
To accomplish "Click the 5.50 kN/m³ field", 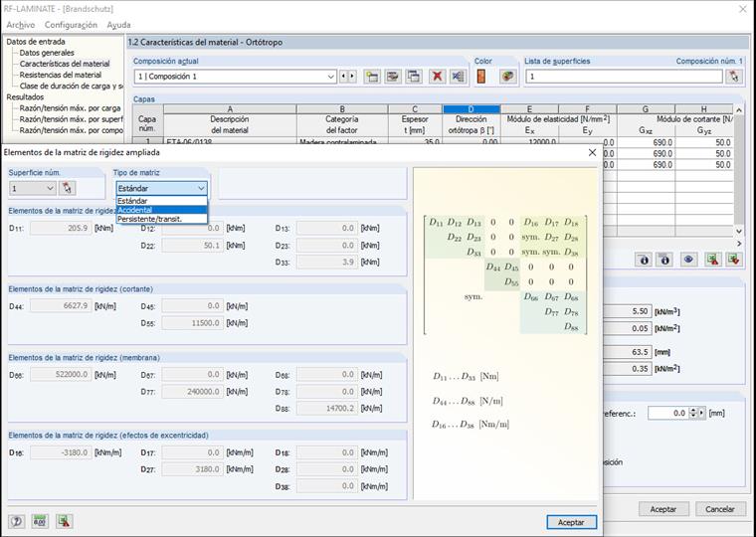I will pos(627,311).
